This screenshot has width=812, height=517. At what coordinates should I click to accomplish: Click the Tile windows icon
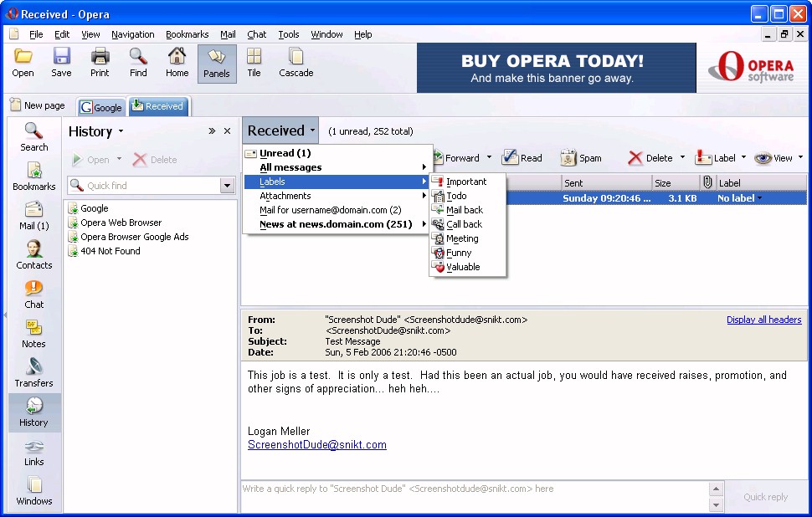(254, 63)
